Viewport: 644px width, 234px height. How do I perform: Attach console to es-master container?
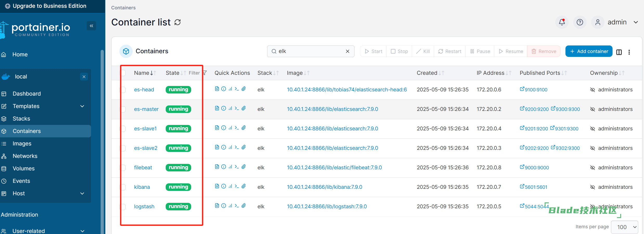click(x=244, y=108)
